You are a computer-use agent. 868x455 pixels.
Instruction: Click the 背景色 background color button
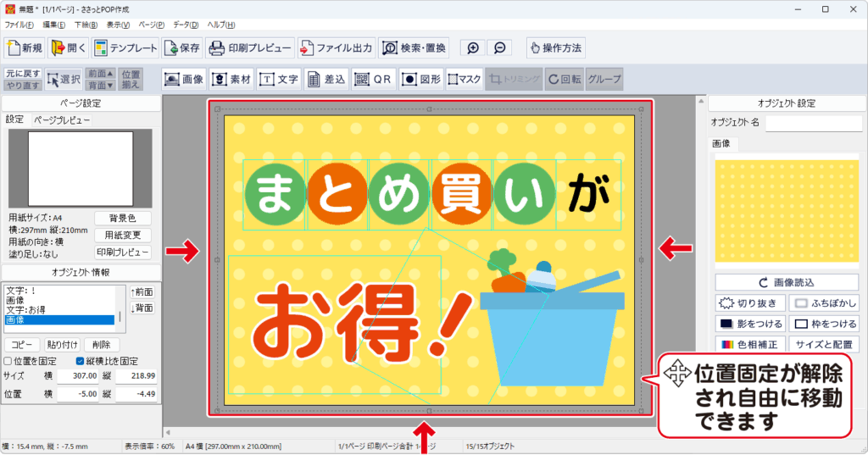coord(122,219)
